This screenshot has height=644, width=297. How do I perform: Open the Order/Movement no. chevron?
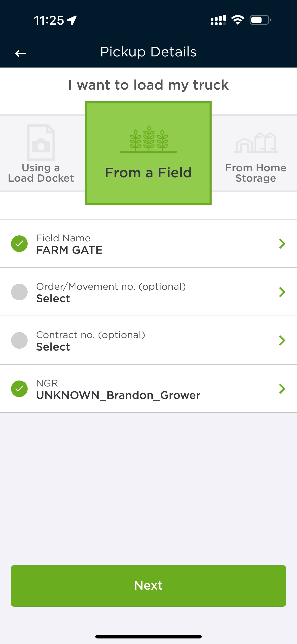coord(282,292)
